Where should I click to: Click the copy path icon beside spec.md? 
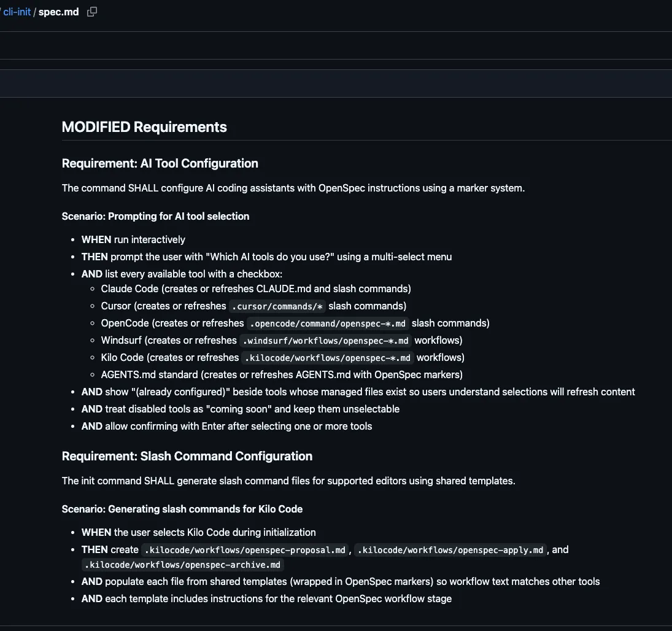tap(92, 12)
